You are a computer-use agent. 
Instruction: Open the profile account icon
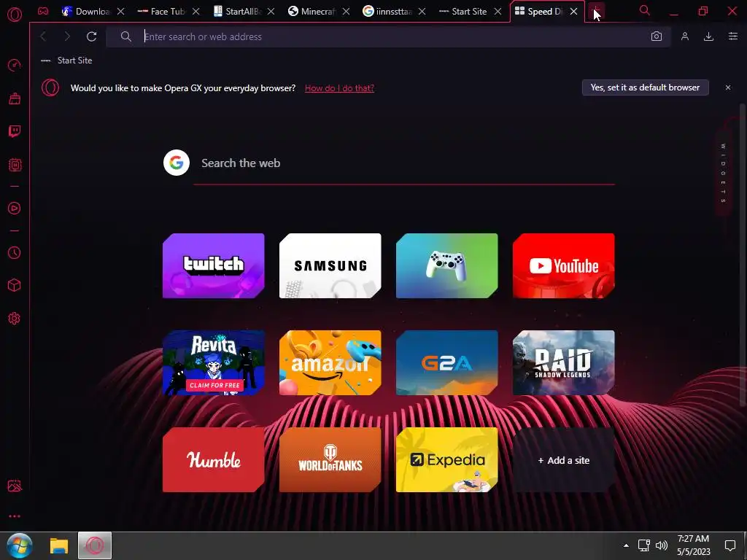tap(685, 36)
